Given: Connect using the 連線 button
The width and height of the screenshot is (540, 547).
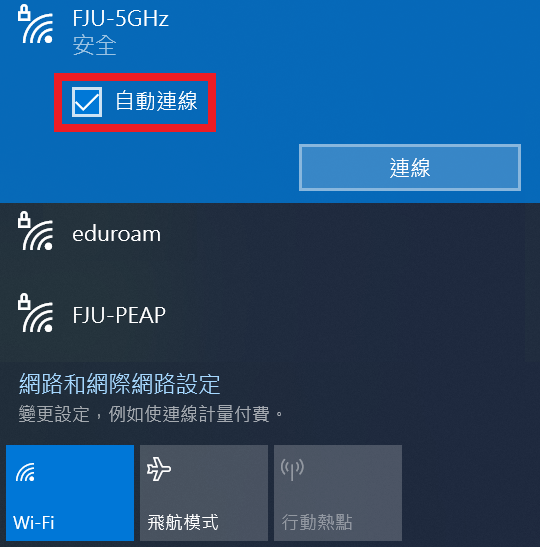Looking at the screenshot, I should (410, 167).
